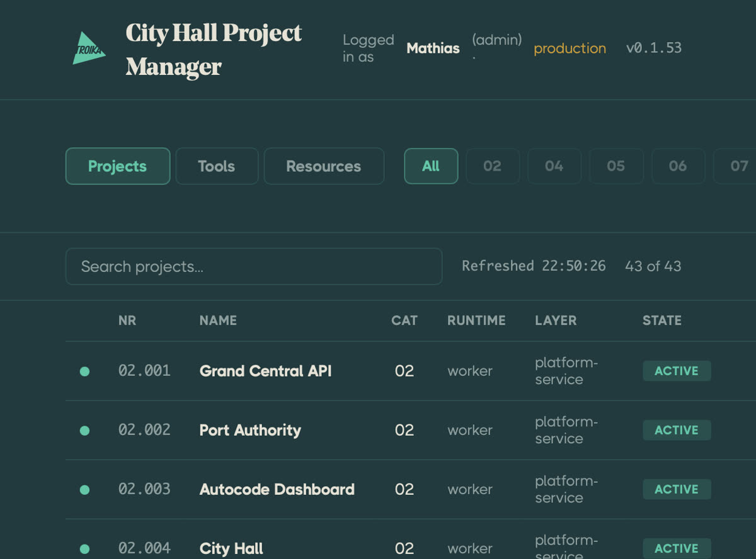Filter by category 06
756x559 pixels.
click(678, 166)
